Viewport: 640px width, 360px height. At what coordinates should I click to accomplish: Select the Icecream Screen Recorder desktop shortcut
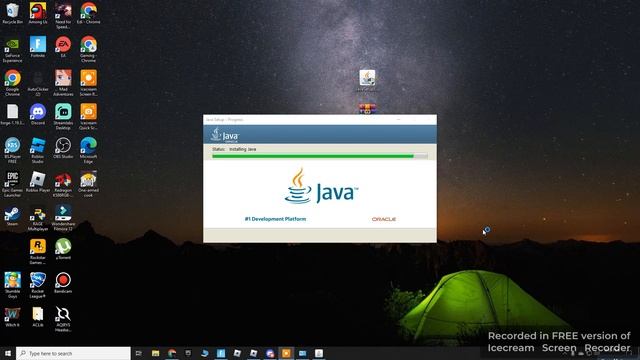88,83
